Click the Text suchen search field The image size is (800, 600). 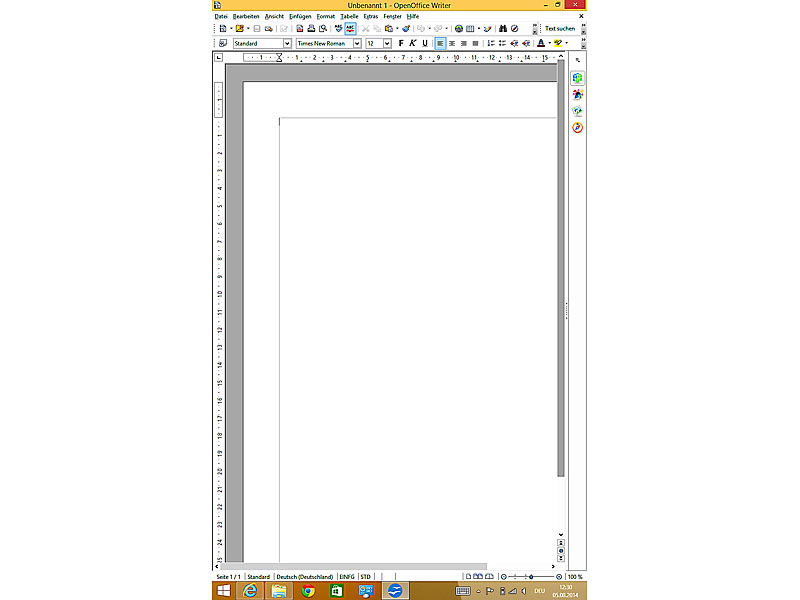tap(560, 29)
